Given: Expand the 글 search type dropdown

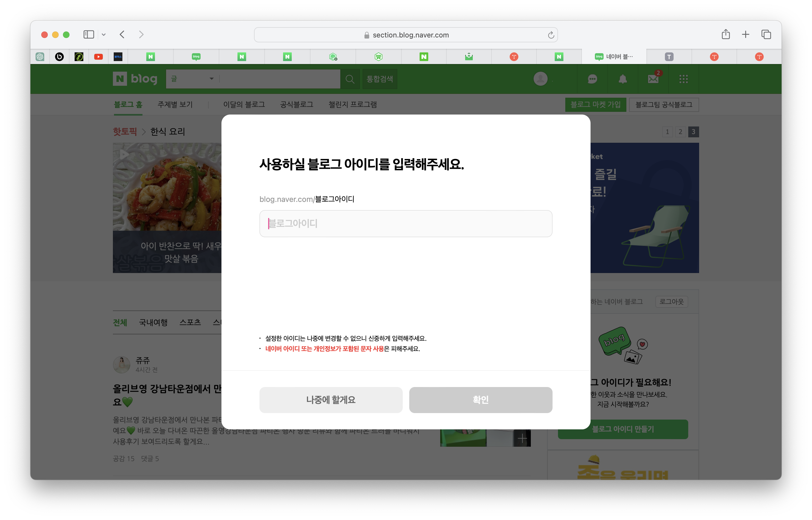Looking at the screenshot, I should [x=192, y=79].
